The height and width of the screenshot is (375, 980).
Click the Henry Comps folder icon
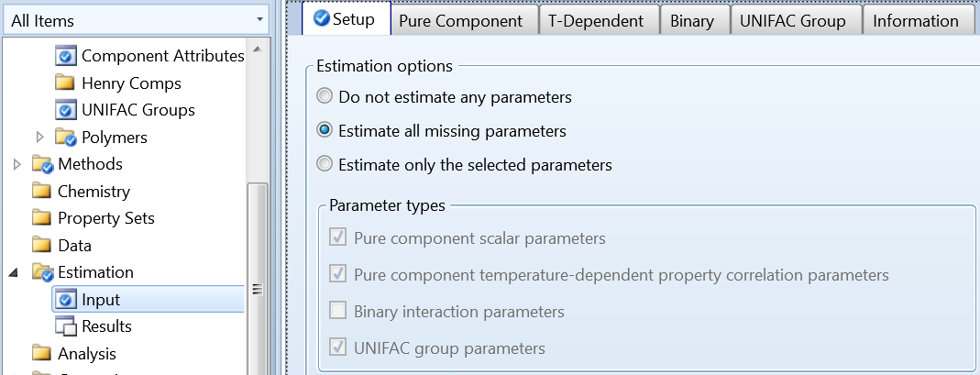point(65,83)
